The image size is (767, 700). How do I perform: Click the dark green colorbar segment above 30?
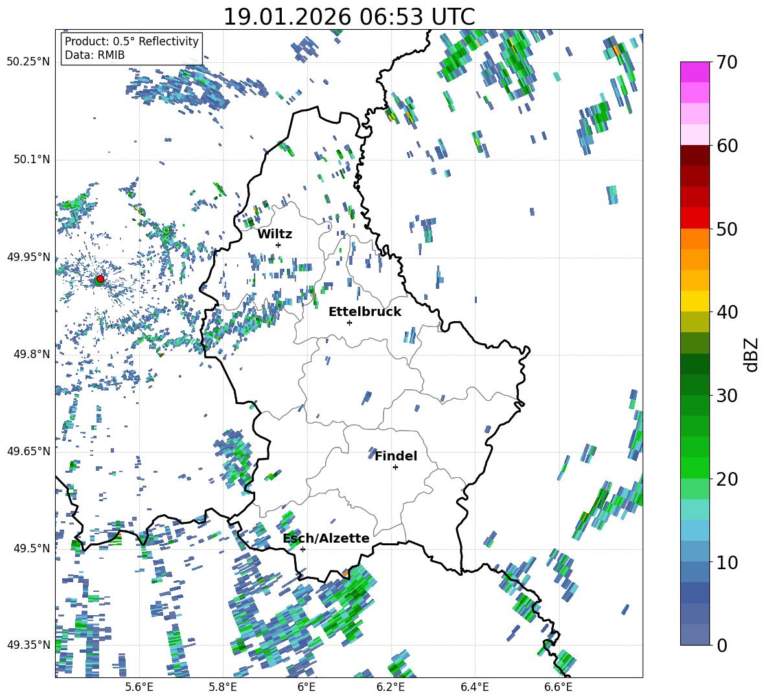click(694, 384)
